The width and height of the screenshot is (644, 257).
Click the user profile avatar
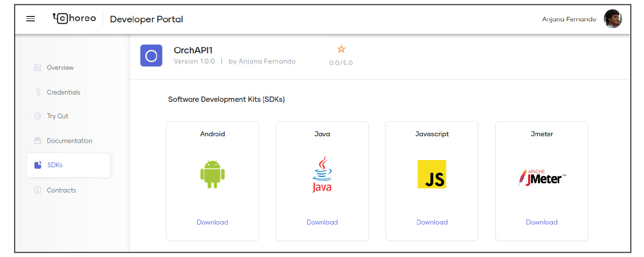[x=613, y=19]
